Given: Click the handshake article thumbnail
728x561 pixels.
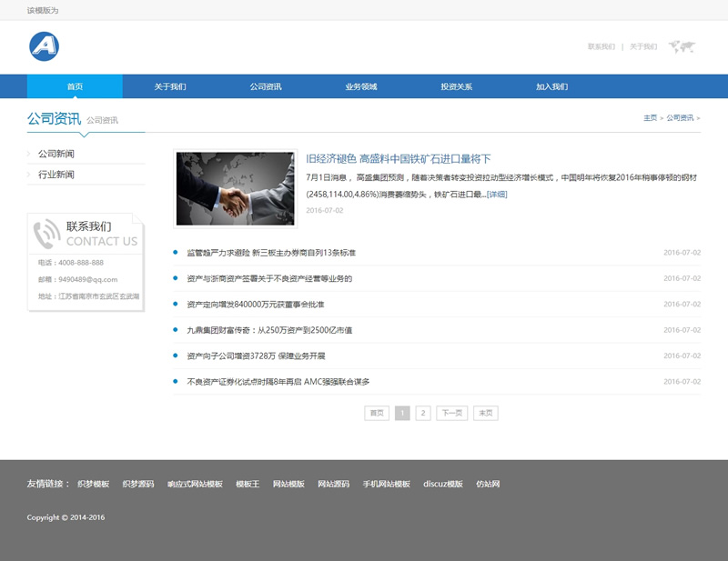Looking at the screenshot, I should click(235, 188).
